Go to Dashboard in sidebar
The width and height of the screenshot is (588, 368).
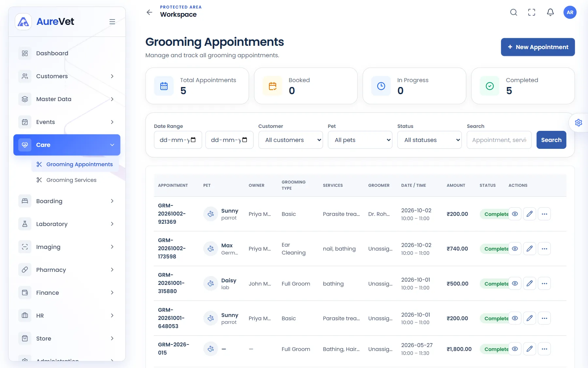[67, 53]
